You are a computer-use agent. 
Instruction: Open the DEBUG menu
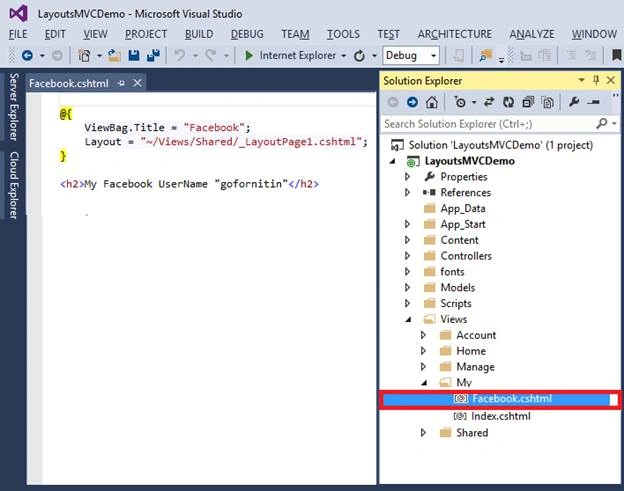[247, 34]
